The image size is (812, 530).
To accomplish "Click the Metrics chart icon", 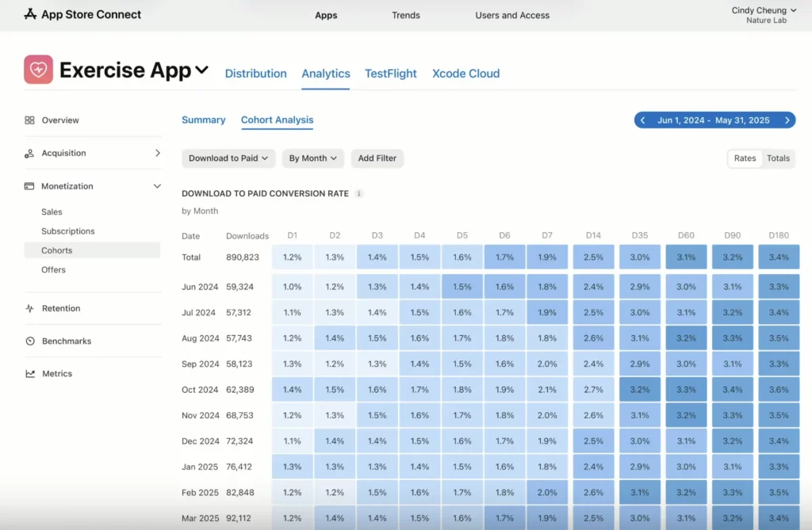I will [29, 374].
